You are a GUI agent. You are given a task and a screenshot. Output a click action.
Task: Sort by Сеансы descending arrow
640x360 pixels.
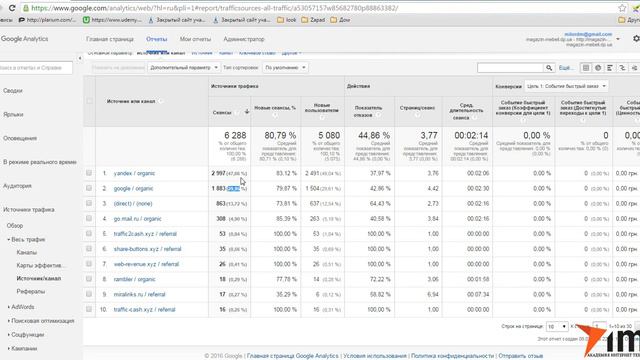(x=247, y=111)
